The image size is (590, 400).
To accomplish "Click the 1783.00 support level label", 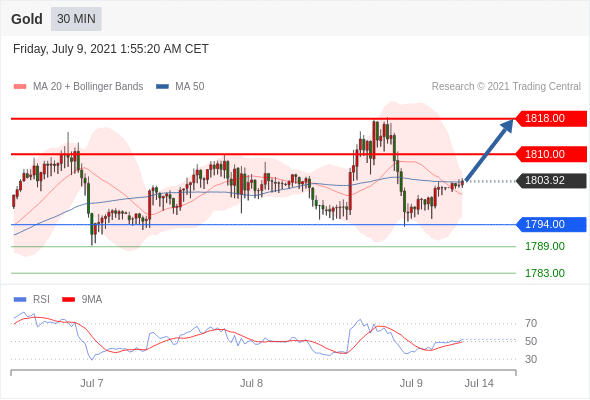I will pyautogui.click(x=545, y=273).
